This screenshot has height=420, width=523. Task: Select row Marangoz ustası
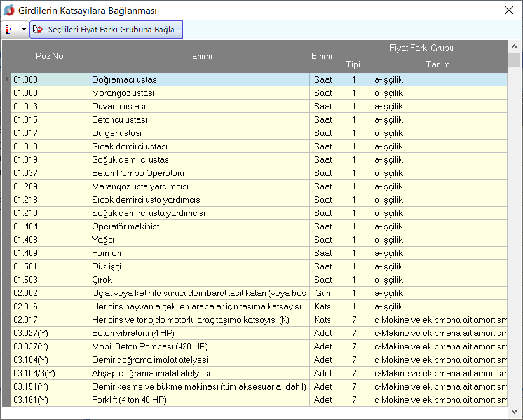point(259,93)
